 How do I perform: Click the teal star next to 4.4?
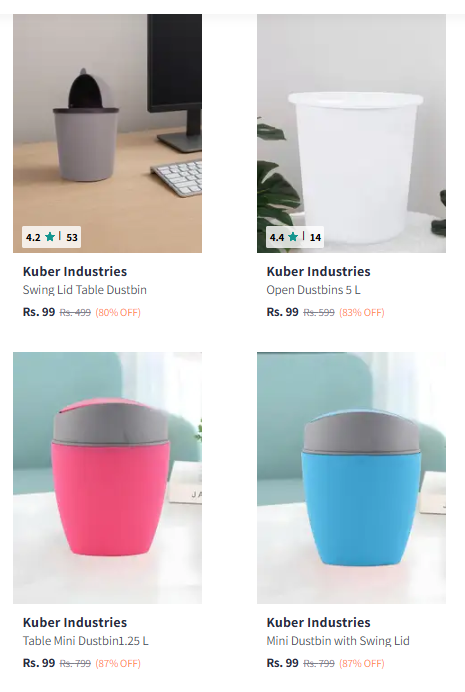[x=293, y=237]
